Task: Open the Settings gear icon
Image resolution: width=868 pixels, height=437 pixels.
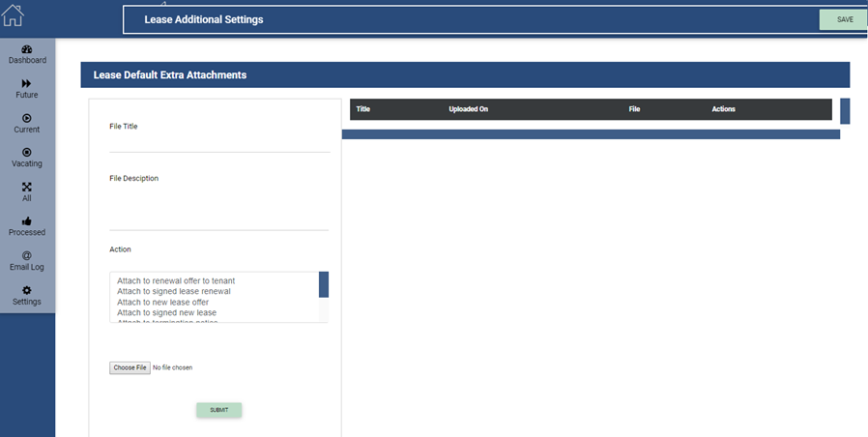Action: [26, 290]
